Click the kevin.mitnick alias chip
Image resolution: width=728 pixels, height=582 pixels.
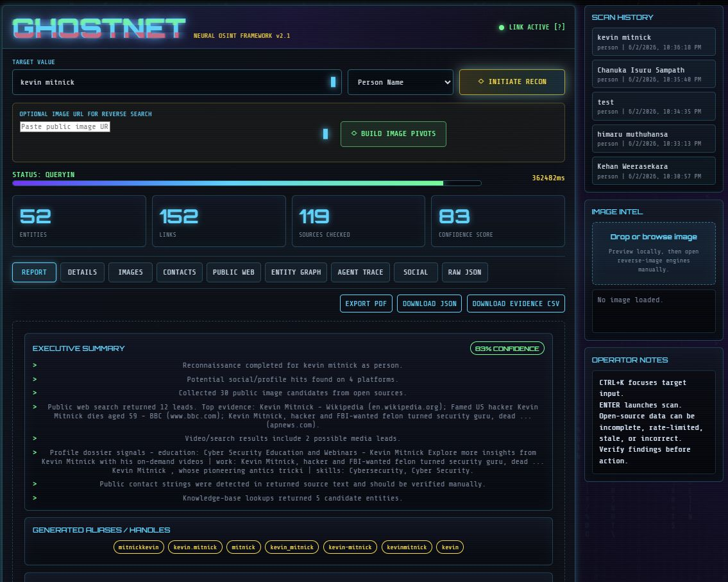coord(195,547)
